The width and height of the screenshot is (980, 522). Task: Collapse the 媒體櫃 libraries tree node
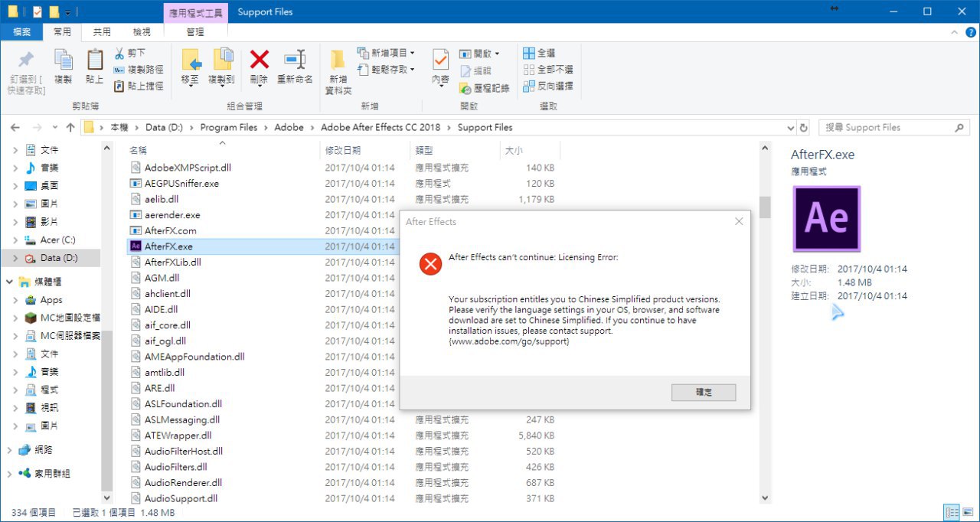(x=9, y=282)
